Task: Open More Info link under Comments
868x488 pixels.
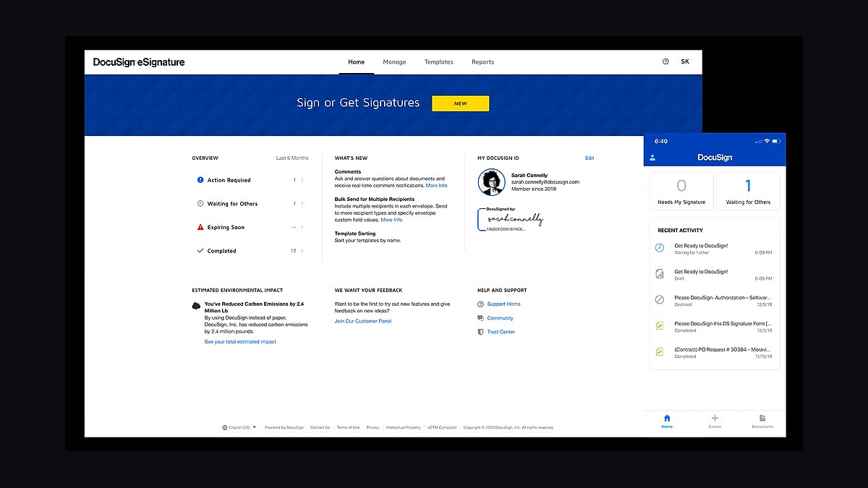Action: coord(436,186)
